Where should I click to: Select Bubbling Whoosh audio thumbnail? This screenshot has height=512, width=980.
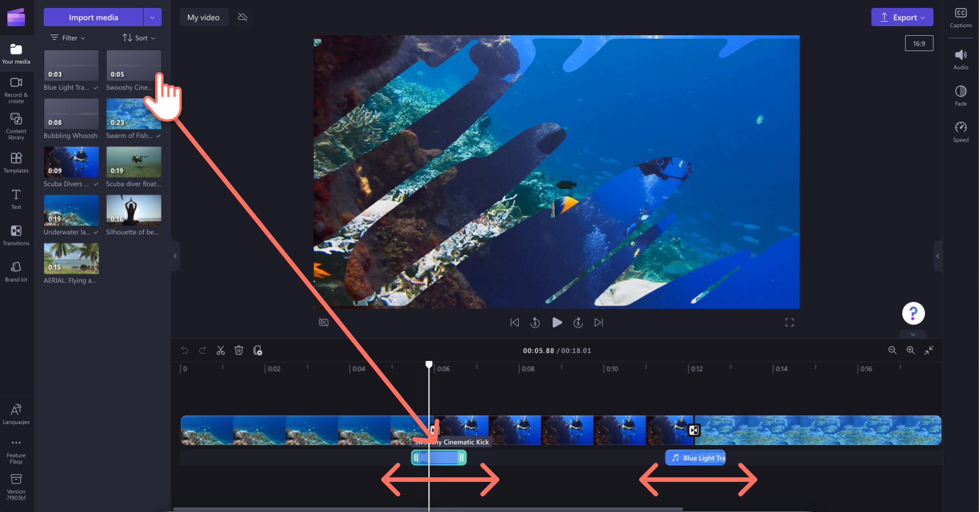pyautogui.click(x=71, y=114)
